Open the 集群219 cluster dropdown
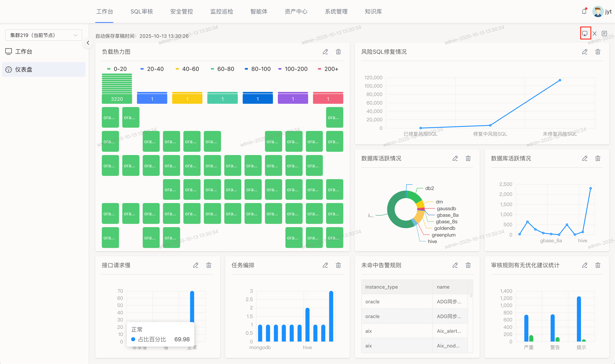 point(44,35)
